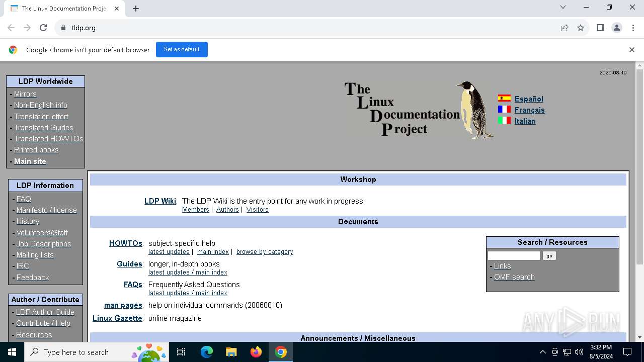Image resolution: width=644 pixels, height=362 pixels.
Task: Close the Linux Documentation Project tab
Action: pyautogui.click(x=117, y=9)
